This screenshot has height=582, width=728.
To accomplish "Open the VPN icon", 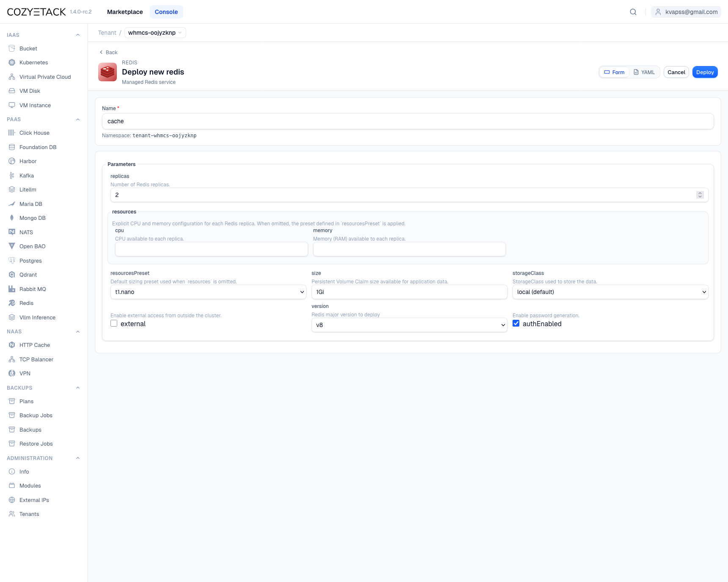I will click(12, 373).
